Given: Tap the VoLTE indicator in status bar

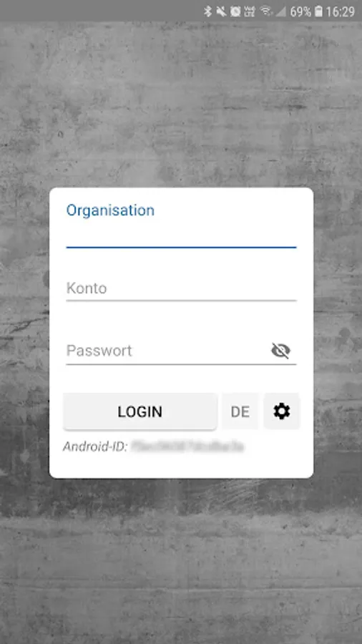Looking at the screenshot, I should (250, 11).
